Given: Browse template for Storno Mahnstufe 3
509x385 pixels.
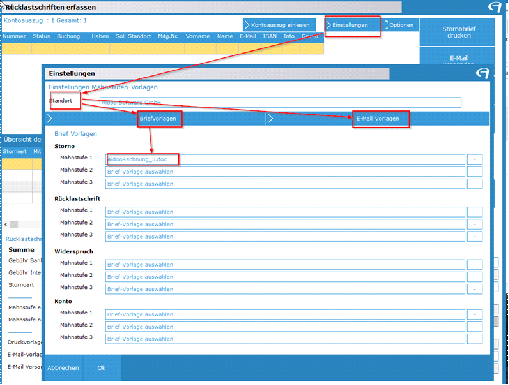Looking at the screenshot, I should point(475,184).
